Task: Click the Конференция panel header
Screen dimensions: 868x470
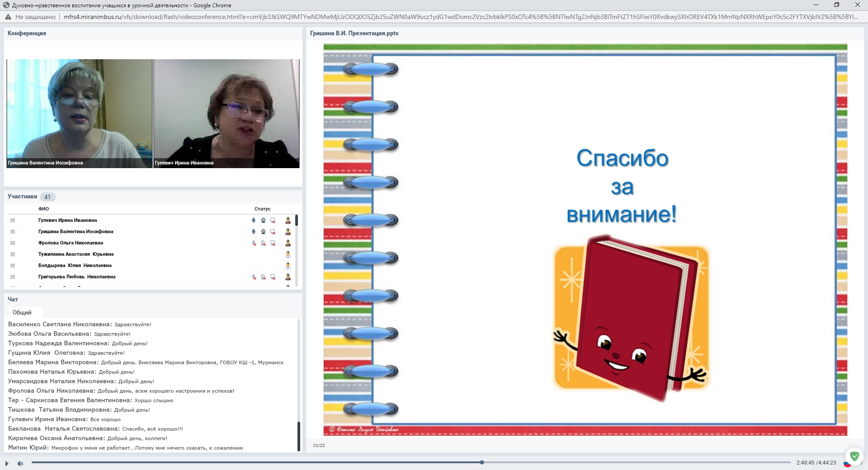Action: click(27, 33)
